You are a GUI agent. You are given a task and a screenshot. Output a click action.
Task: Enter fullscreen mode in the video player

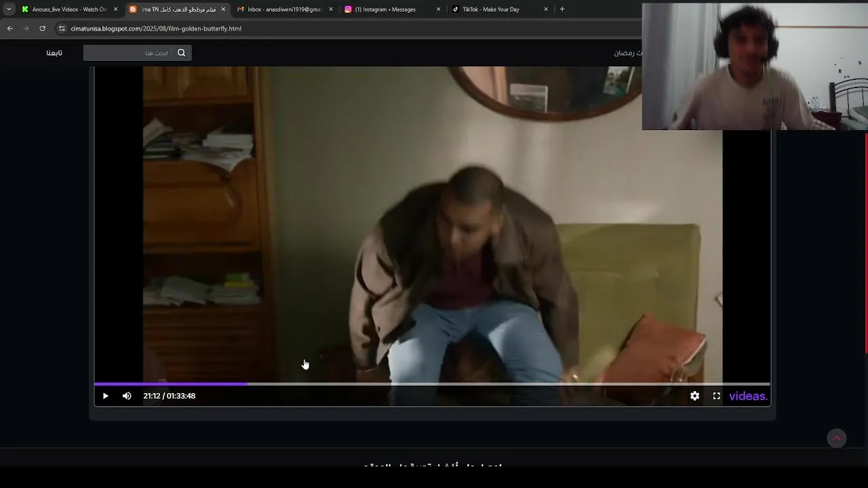[716, 396]
